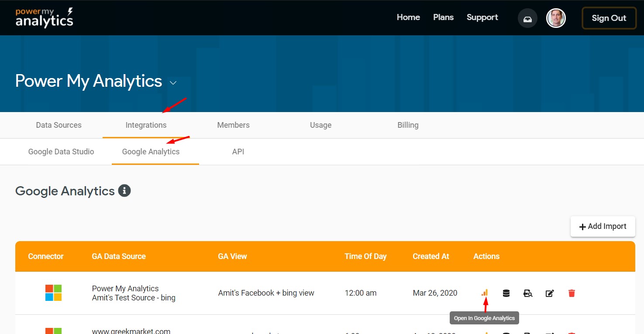Click the Connector column header

(x=46, y=256)
